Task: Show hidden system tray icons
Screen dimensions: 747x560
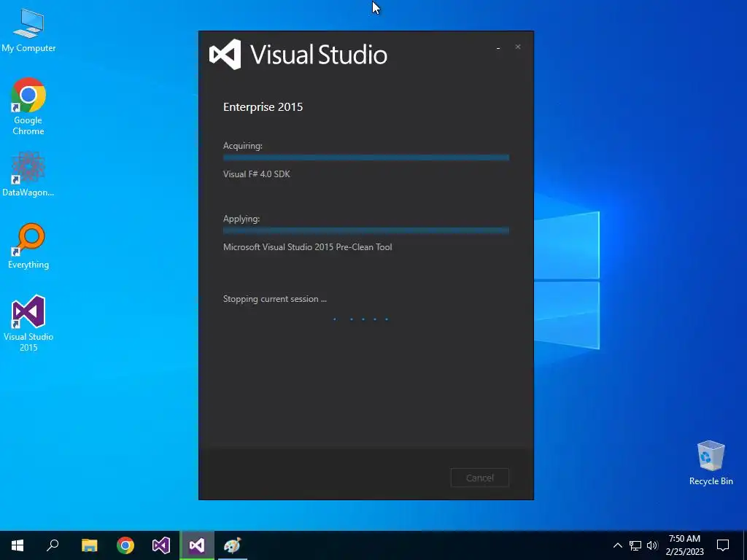Action: point(617,545)
